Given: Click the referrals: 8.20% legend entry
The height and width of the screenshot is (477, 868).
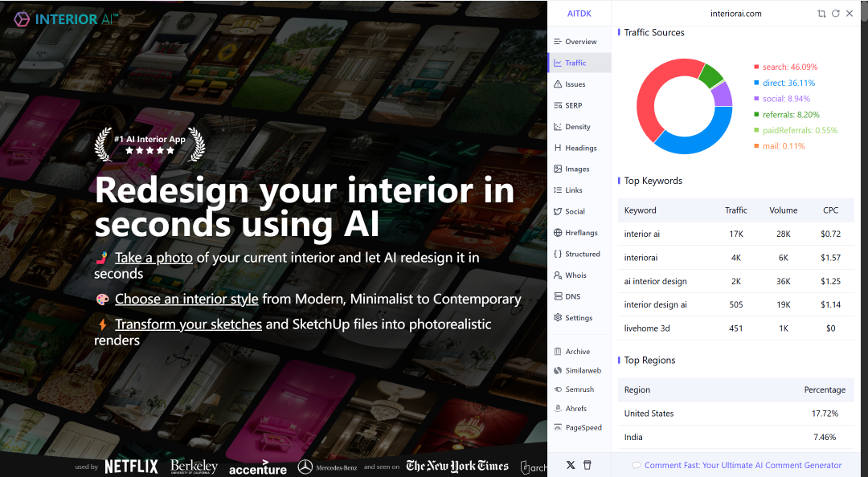Looking at the screenshot, I should coord(787,115).
